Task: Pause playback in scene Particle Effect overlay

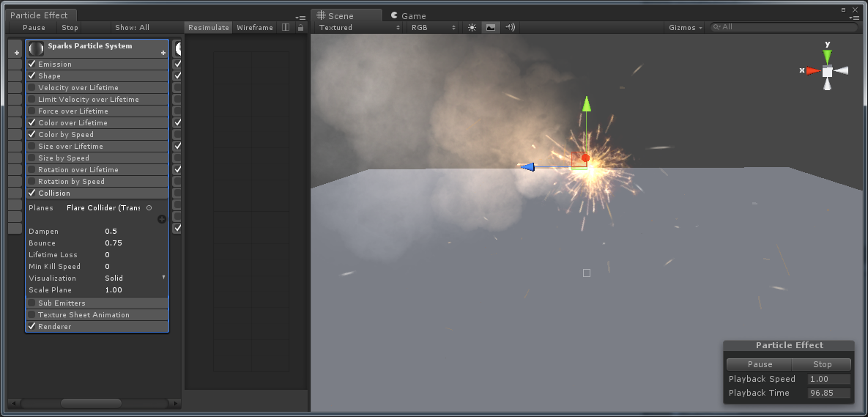Action: tap(760, 364)
